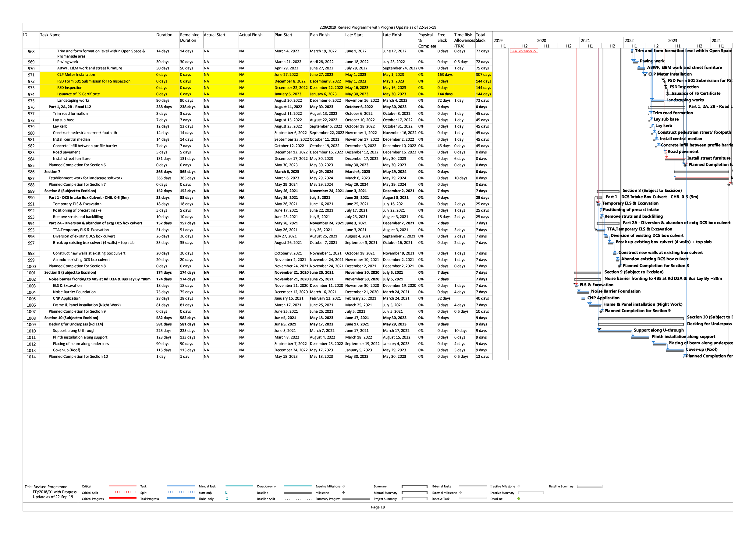
Task: Click row ID 1008 cell
Action: 31,318
